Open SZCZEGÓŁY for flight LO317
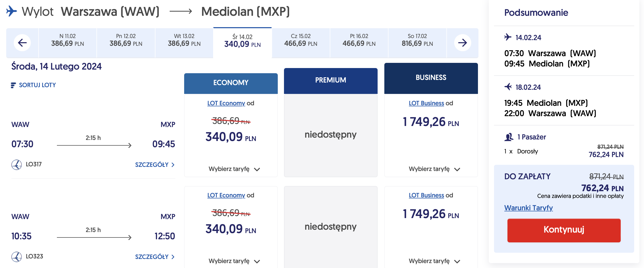Screen dimensions: 644x268 coord(155,165)
